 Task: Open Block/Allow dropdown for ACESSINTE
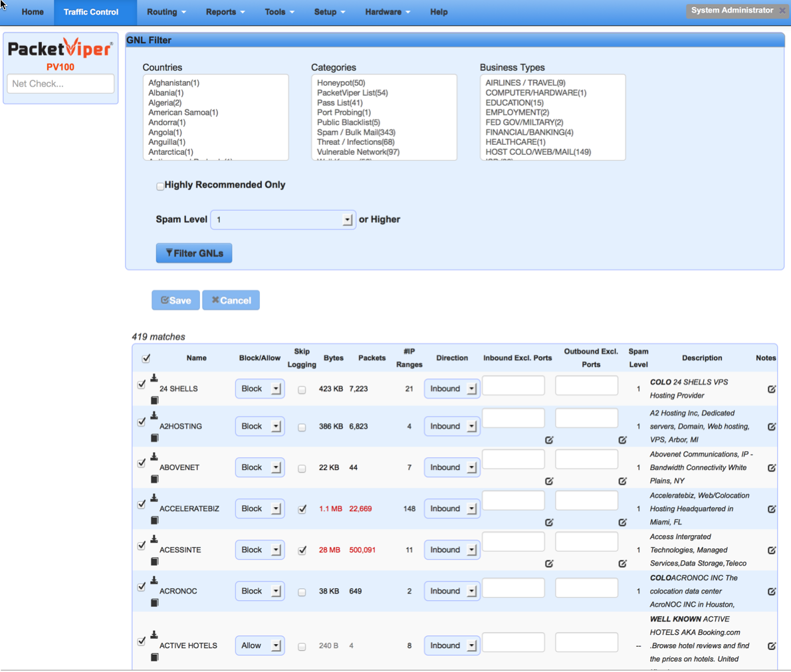[260, 550]
